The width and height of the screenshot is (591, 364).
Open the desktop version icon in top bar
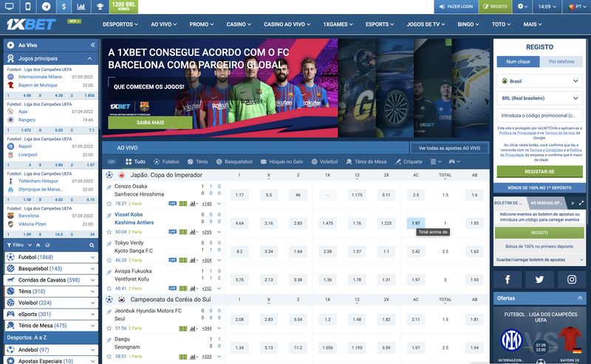9,7
